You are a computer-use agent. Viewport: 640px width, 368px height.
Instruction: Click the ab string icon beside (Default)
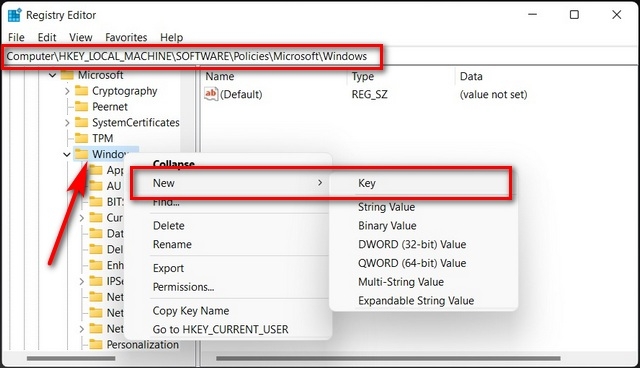point(211,94)
